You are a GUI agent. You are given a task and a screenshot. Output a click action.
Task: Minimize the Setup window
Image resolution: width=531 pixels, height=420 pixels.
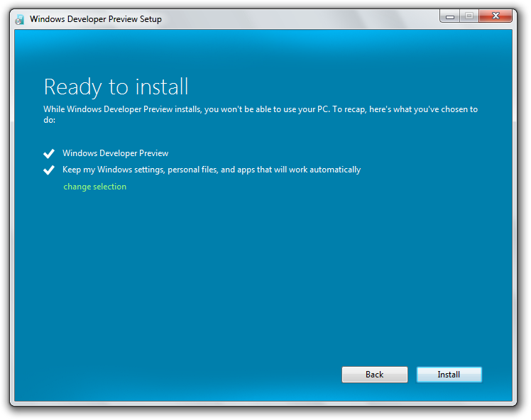(450, 16)
